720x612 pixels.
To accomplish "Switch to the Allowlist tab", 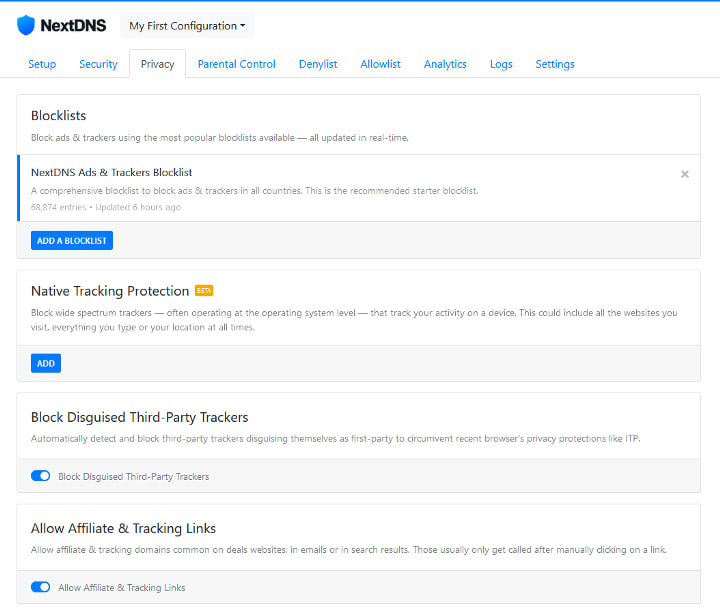I will tap(380, 64).
